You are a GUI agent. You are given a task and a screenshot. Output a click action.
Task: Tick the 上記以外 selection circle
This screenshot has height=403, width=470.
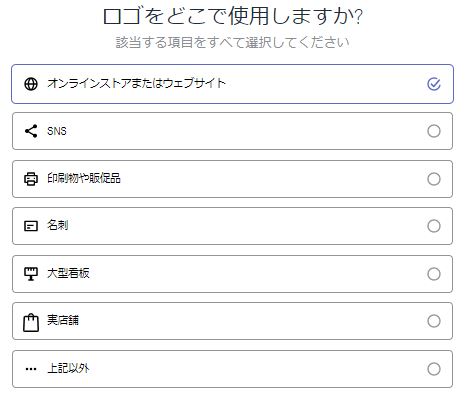pyautogui.click(x=434, y=369)
